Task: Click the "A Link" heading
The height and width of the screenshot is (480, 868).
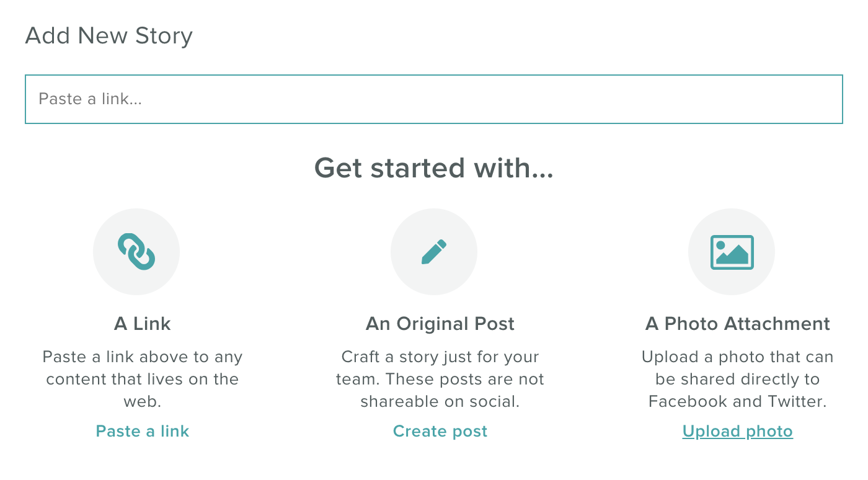Action: tap(143, 324)
